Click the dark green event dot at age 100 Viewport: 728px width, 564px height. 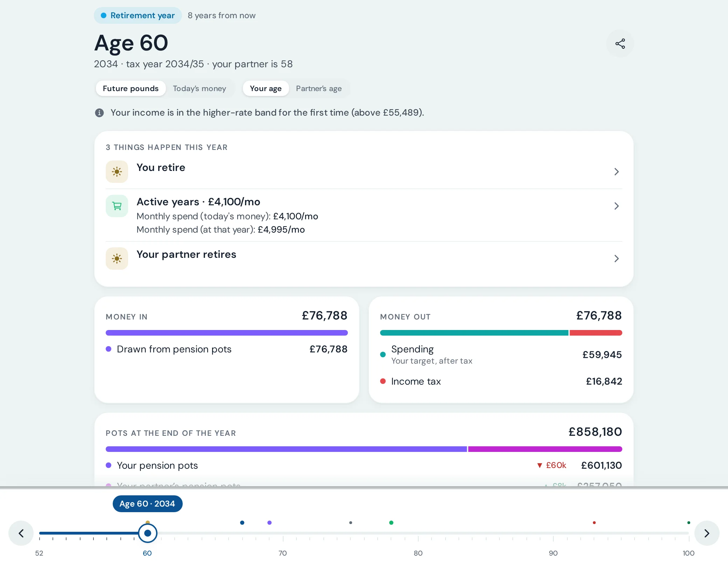pos(689,523)
